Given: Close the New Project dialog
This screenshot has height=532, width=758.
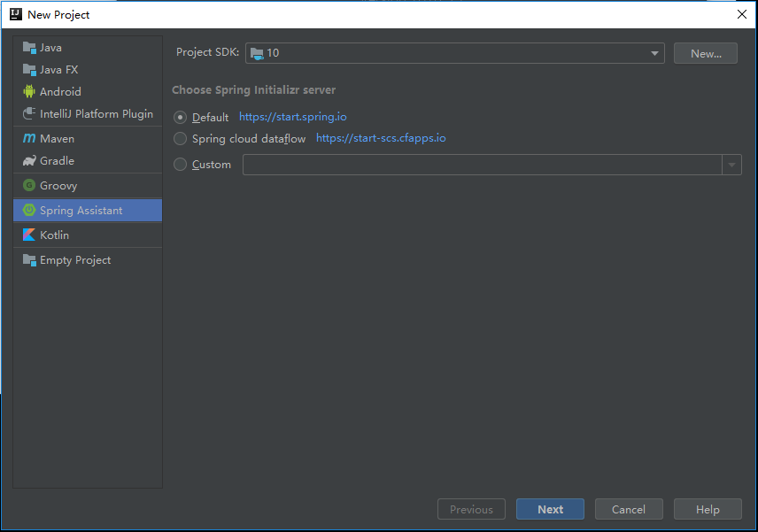Looking at the screenshot, I should (x=741, y=14).
